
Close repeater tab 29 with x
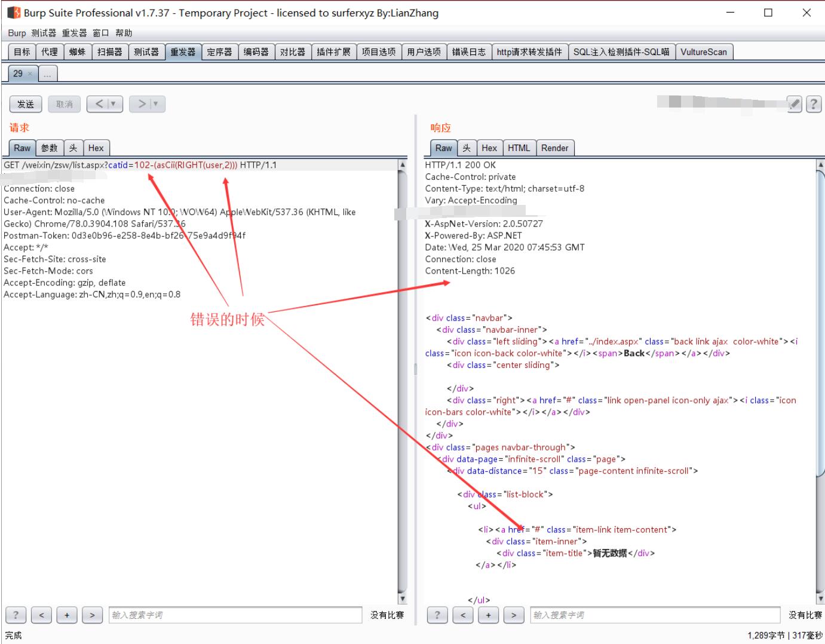tap(30, 74)
